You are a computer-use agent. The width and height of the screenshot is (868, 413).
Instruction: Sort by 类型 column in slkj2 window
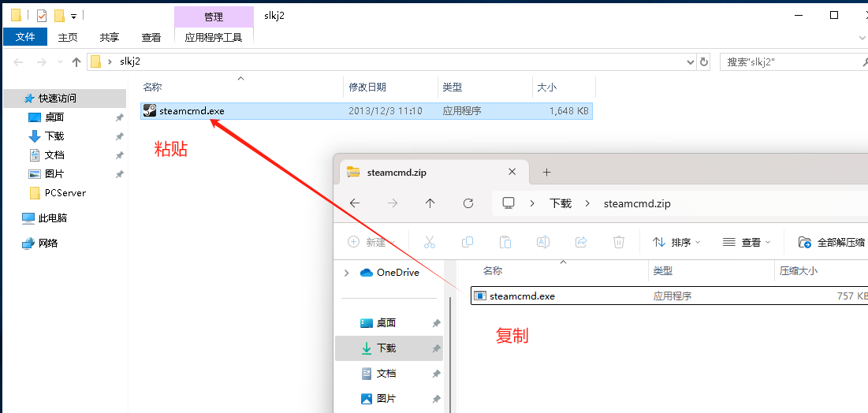pyautogui.click(x=453, y=87)
